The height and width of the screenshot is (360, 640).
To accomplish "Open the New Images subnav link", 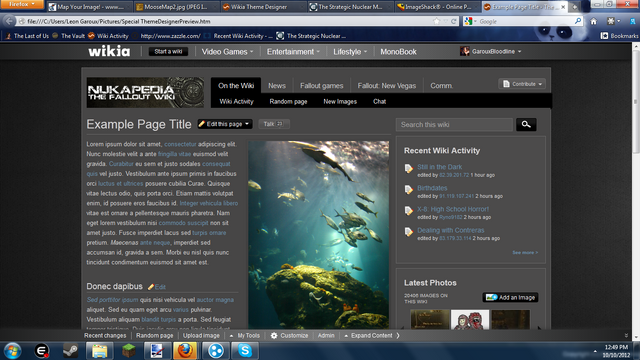I will (340, 102).
